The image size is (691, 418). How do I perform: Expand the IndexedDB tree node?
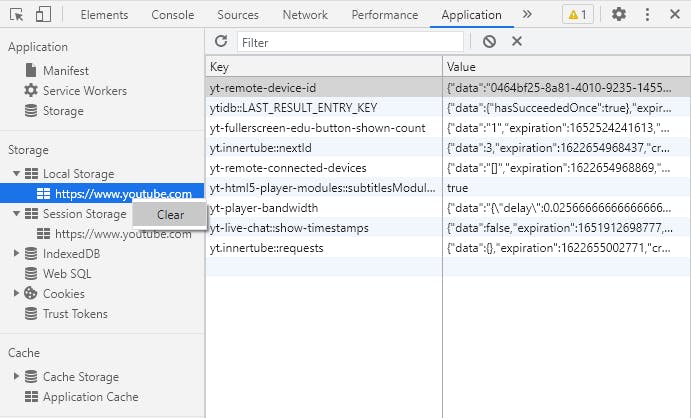(x=17, y=254)
